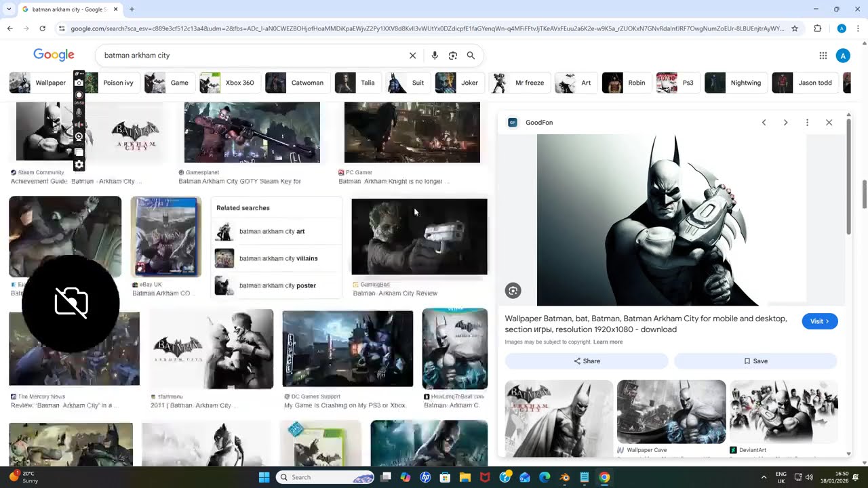
Task: Open the PC Gamer Arkham Knight image
Action: pyautogui.click(x=412, y=133)
